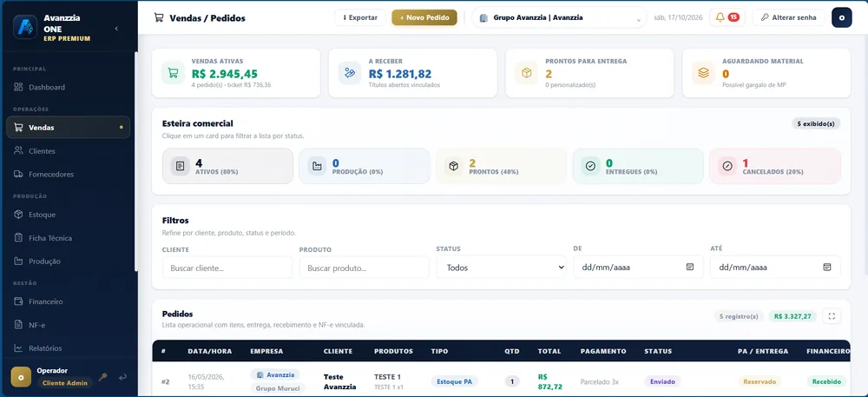Click the 5 registro(s) badge
The width and height of the screenshot is (868, 397).
(x=739, y=317)
